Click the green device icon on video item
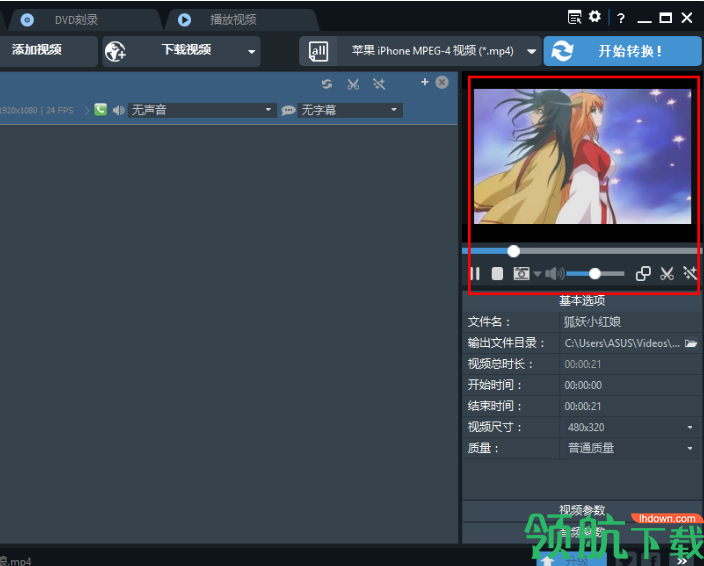This screenshot has width=704, height=566. [x=101, y=110]
